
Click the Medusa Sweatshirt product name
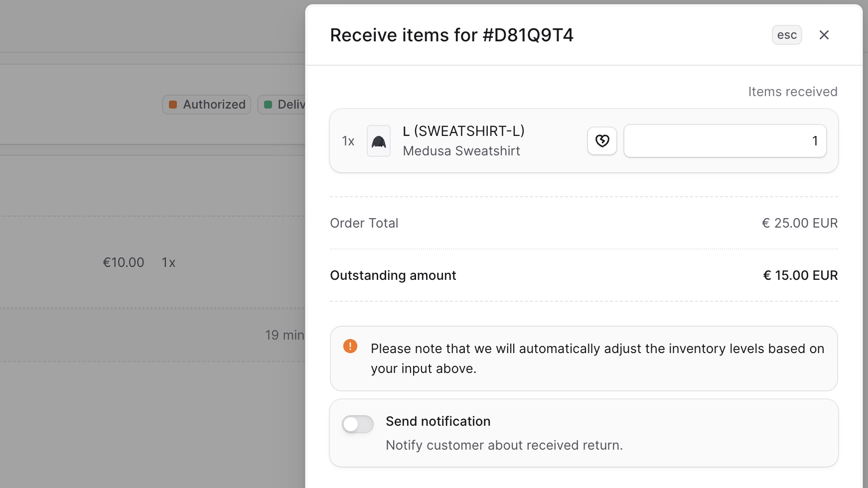click(x=461, y=151)
